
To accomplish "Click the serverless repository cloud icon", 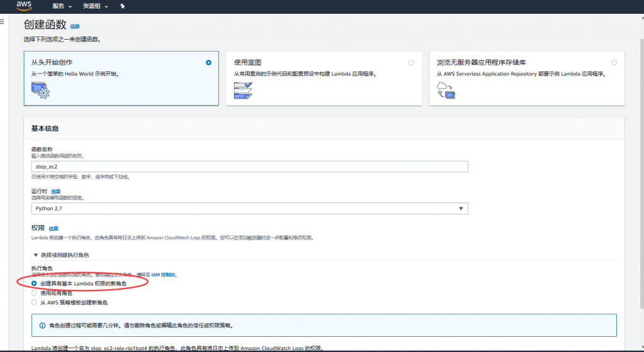I will pos(445,91).
